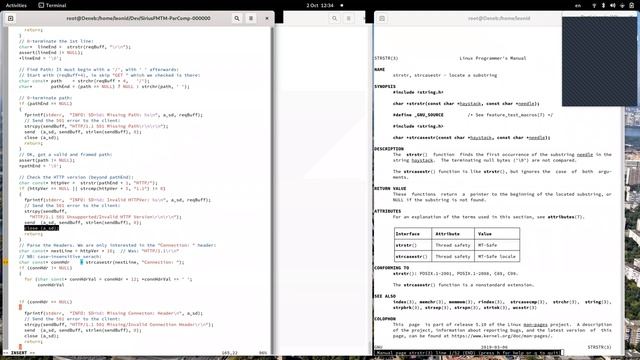Screen dimensions: 640x360
Task: Click search icon in the middle background terminal
Action: pyautogui.click(x=334, y=18)
